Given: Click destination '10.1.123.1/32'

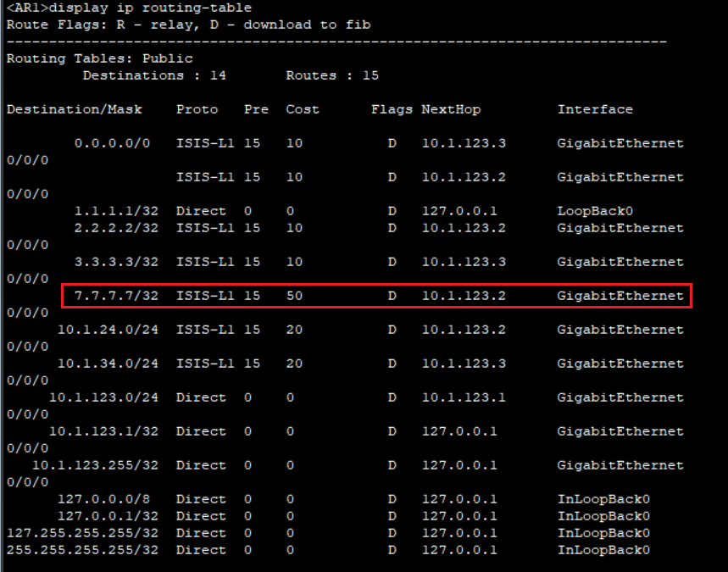Looking at the screenshot, I should coord(103,431).
